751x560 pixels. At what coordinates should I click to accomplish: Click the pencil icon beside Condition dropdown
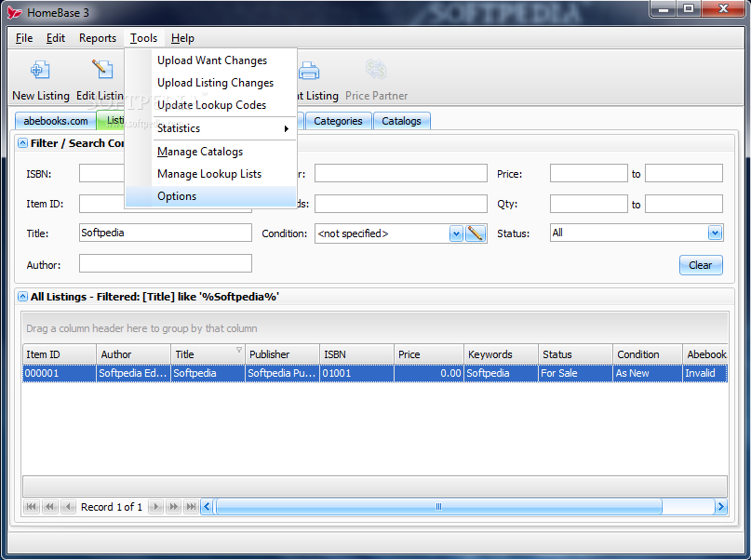pos(476,233)
